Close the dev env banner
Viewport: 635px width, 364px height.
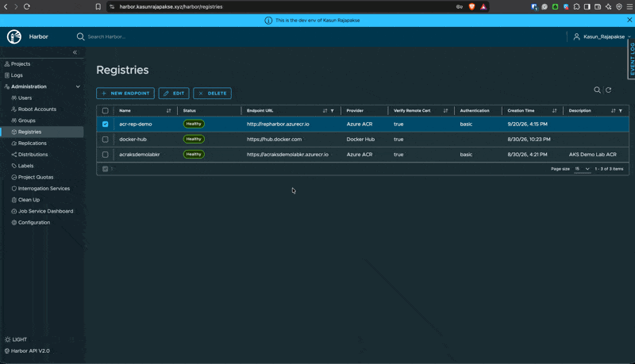tap(629, 20)
